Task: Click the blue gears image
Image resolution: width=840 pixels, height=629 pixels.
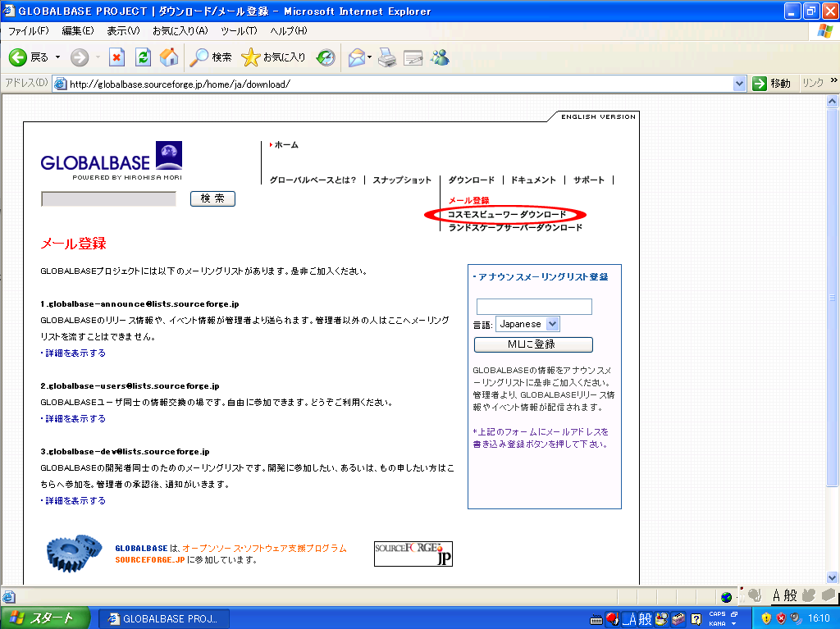Action: [75, 553]
